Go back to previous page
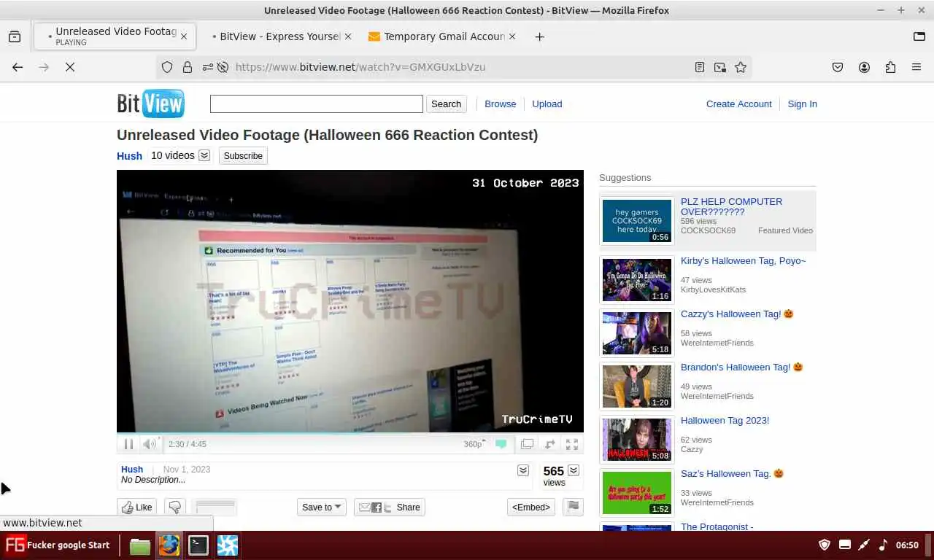 coord(18,67)
